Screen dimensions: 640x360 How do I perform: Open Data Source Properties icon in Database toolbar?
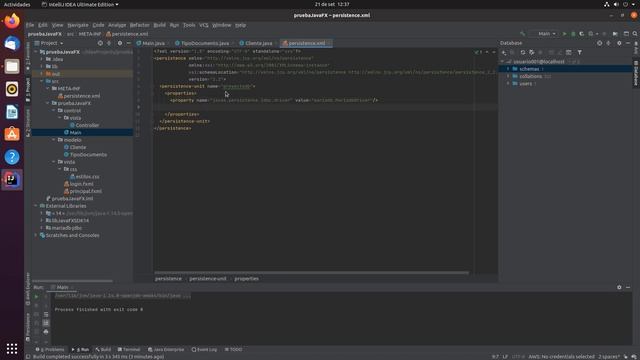(x=532, y=53)
